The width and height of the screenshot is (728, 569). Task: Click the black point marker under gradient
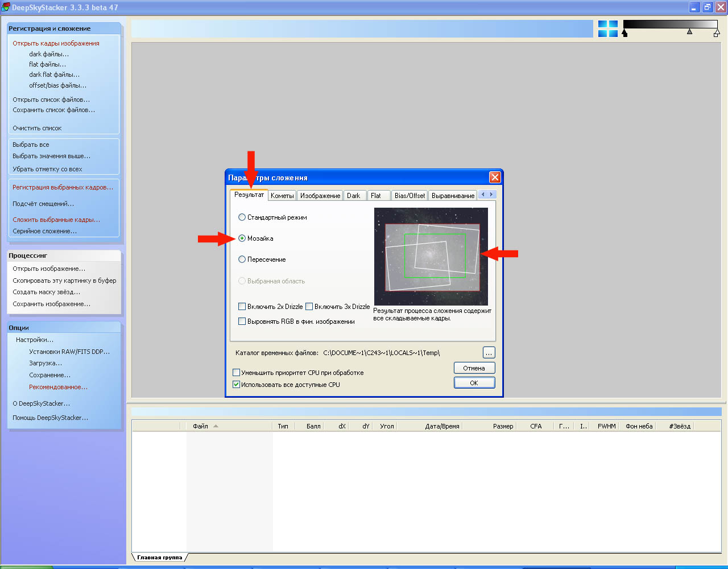pyautogui.click(x=625, y=34)
